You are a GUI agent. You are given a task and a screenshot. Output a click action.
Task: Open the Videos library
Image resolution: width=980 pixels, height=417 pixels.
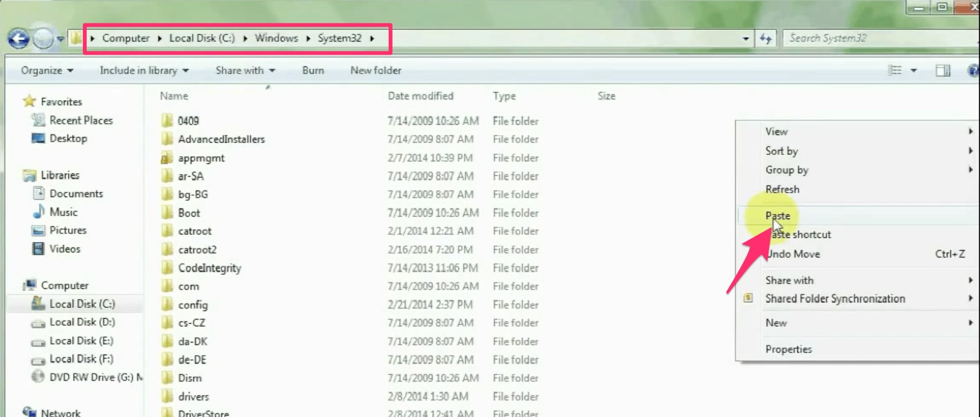coord(65,249)
